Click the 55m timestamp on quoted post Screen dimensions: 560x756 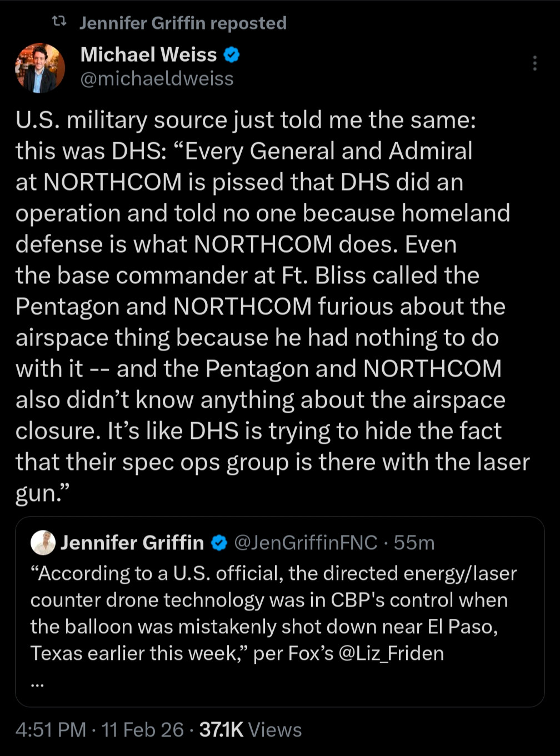[414, 542]
